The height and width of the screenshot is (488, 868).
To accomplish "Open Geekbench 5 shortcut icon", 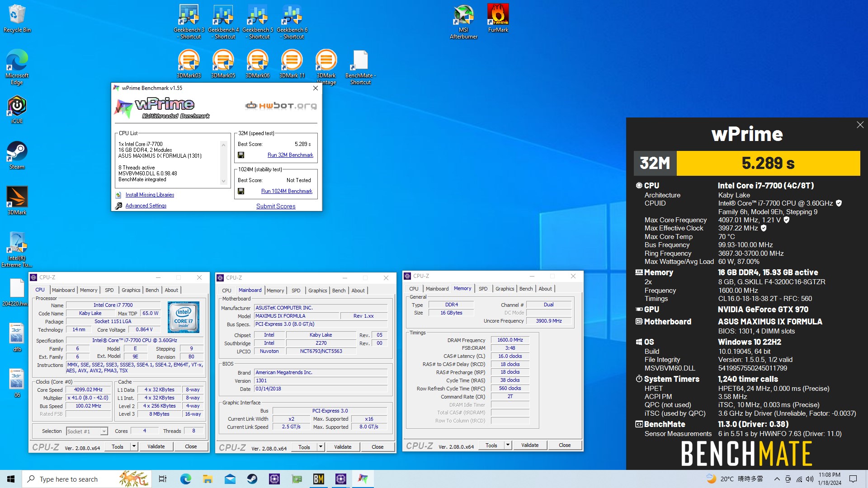I will point(258,21).
